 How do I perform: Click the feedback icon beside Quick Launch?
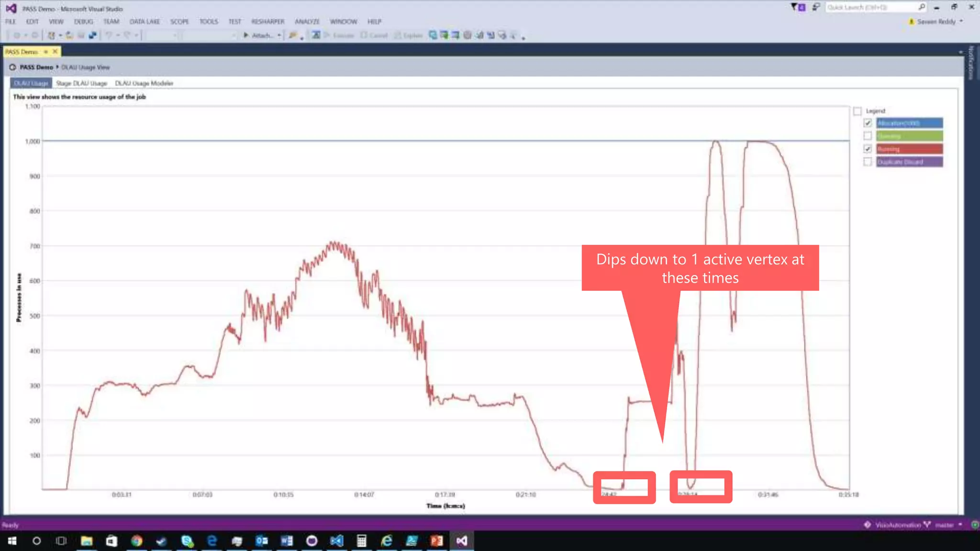point(816,7)
